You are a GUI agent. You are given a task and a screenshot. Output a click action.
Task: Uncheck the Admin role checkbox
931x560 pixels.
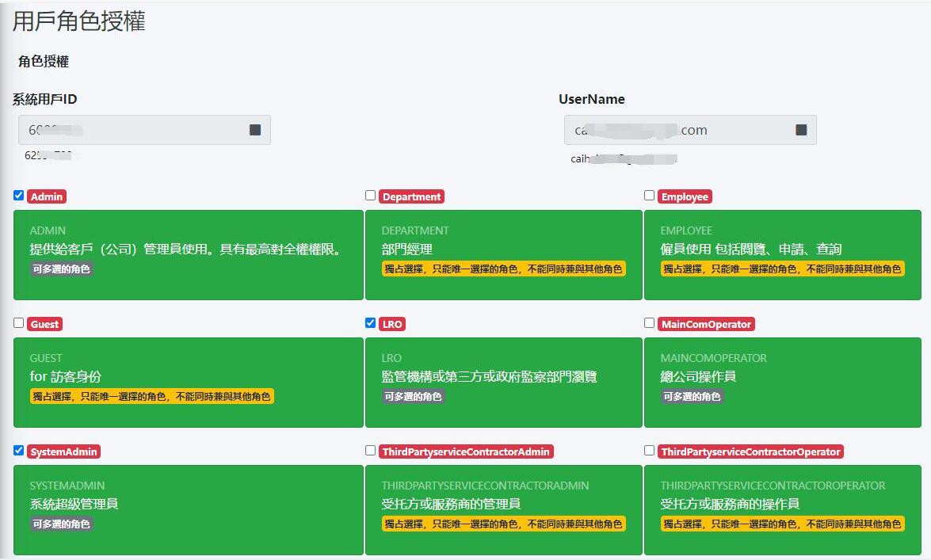coord(19,196)
